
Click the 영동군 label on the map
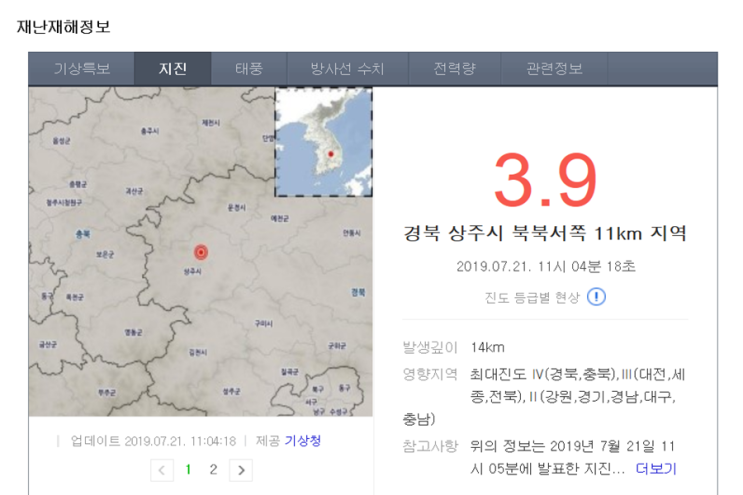(133, 333)
